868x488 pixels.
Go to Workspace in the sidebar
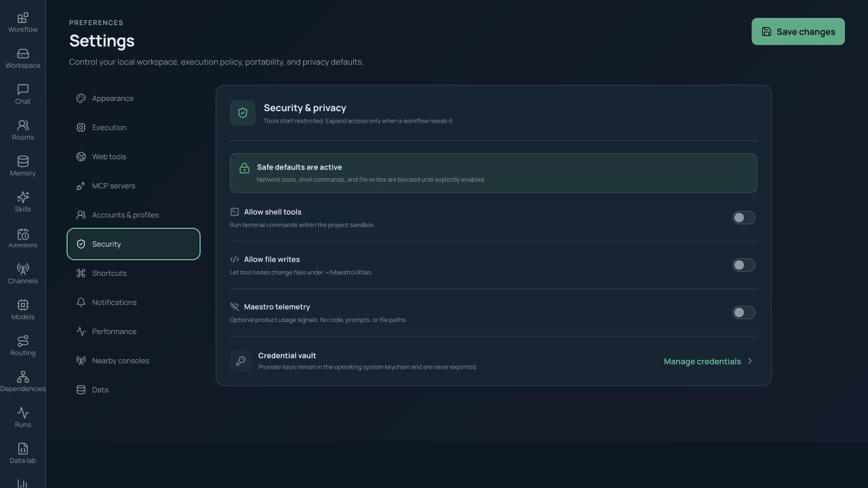(22, 58)
